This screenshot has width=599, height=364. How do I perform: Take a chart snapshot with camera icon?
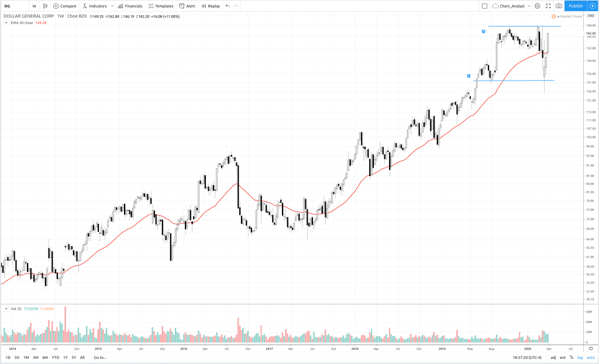559,6
